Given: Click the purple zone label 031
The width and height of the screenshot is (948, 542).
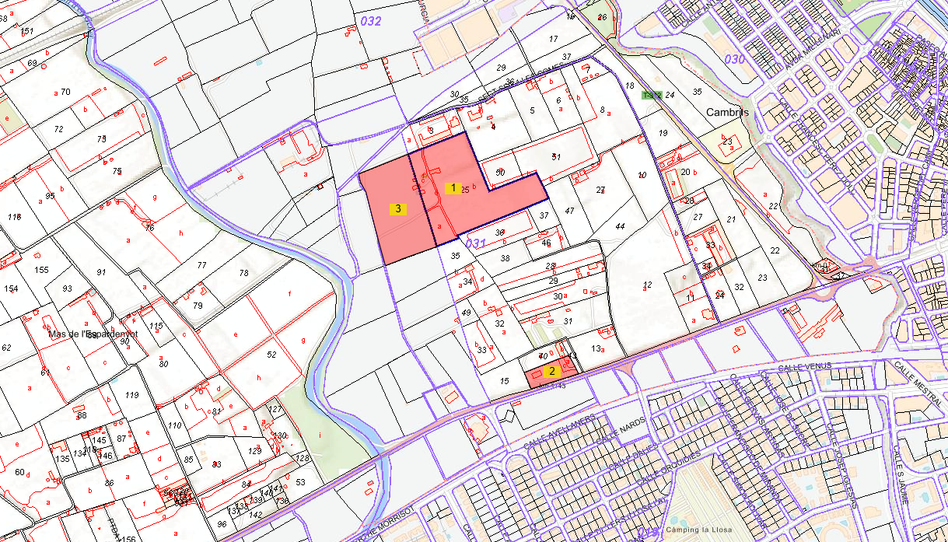Looking at the screenshot, I should pyautogui.click(x=476, y=243).
